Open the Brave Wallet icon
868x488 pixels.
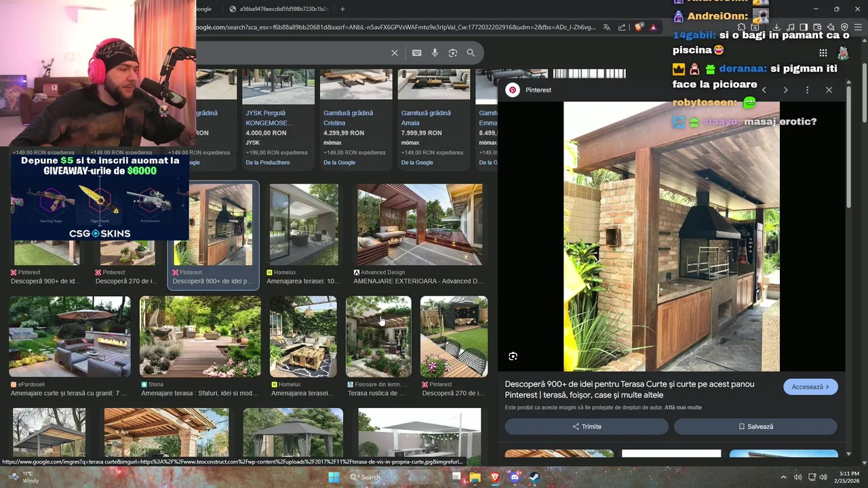click(817, 27)
